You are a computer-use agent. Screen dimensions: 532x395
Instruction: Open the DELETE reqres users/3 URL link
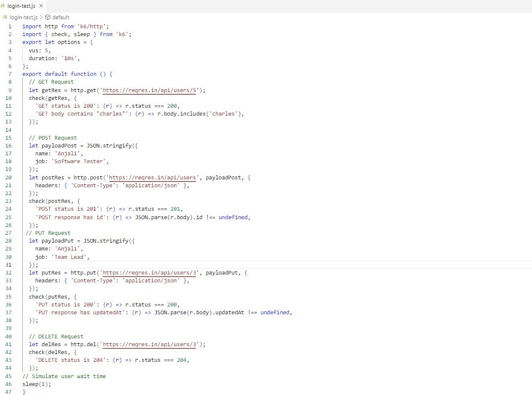149,344
